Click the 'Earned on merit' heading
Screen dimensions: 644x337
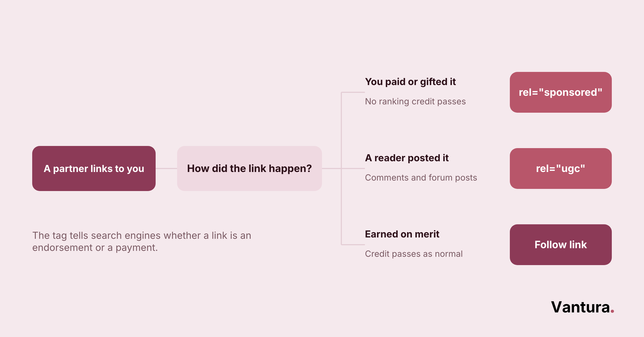click(x=402, y=234)
